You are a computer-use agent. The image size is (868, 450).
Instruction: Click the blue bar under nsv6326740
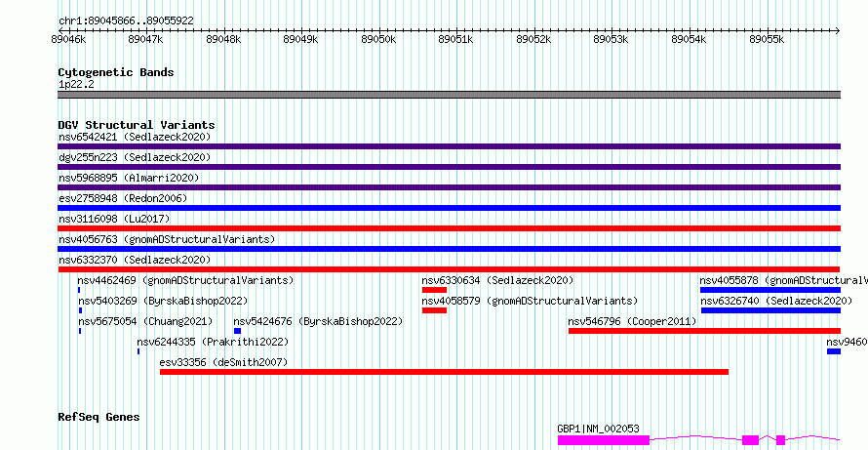coord(771,310)
